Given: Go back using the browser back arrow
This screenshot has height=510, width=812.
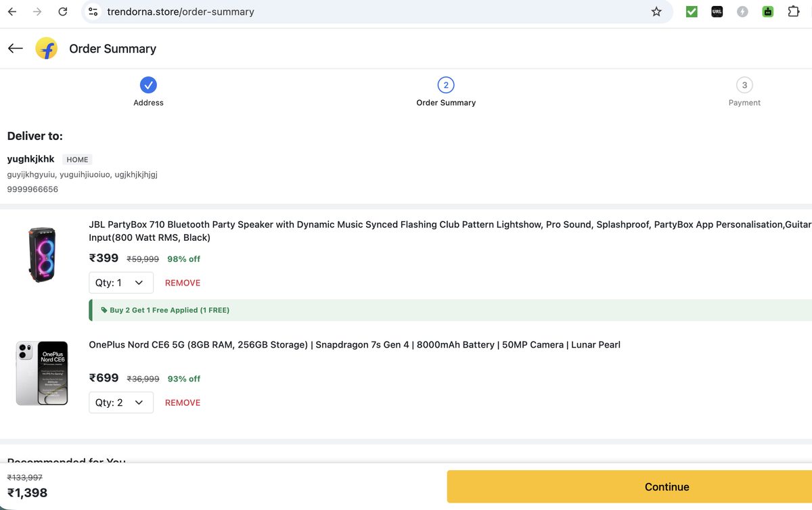Looking at the screenshot, I should [x=12, y=11].
